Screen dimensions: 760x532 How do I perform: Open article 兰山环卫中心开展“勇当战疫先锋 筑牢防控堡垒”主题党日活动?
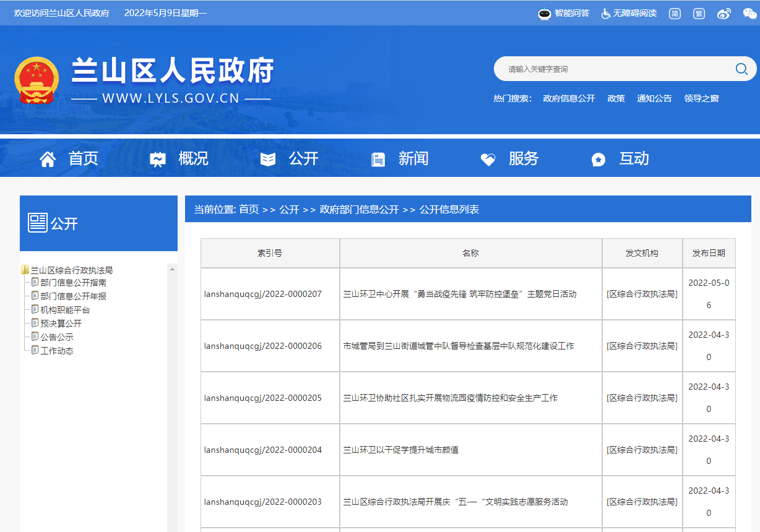click(x=460, y=294)
